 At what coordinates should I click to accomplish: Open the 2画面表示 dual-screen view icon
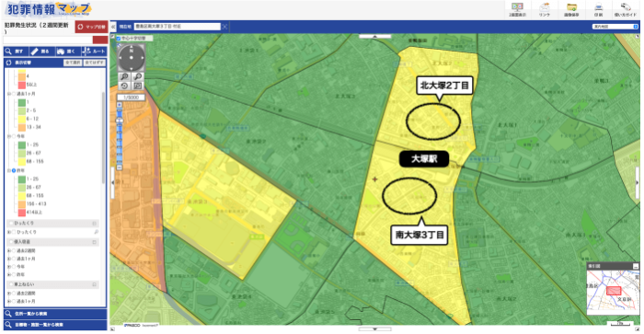click(517, 9)
